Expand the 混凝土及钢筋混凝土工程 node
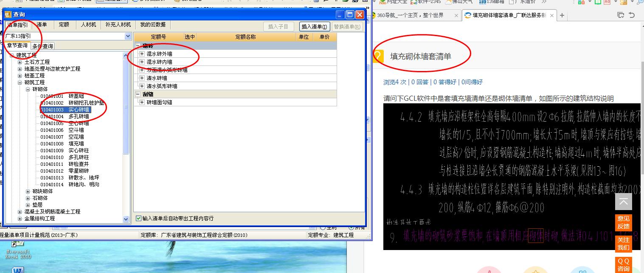 tap(20, 212)
